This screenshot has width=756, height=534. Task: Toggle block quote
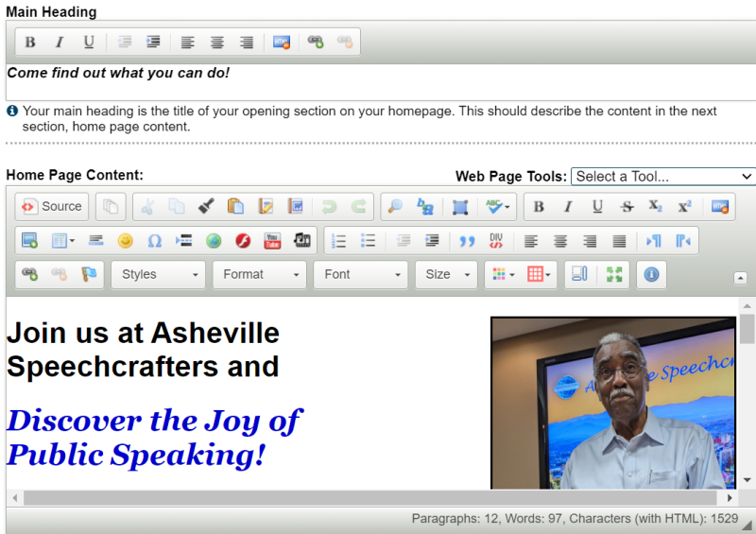pos(467,240)
